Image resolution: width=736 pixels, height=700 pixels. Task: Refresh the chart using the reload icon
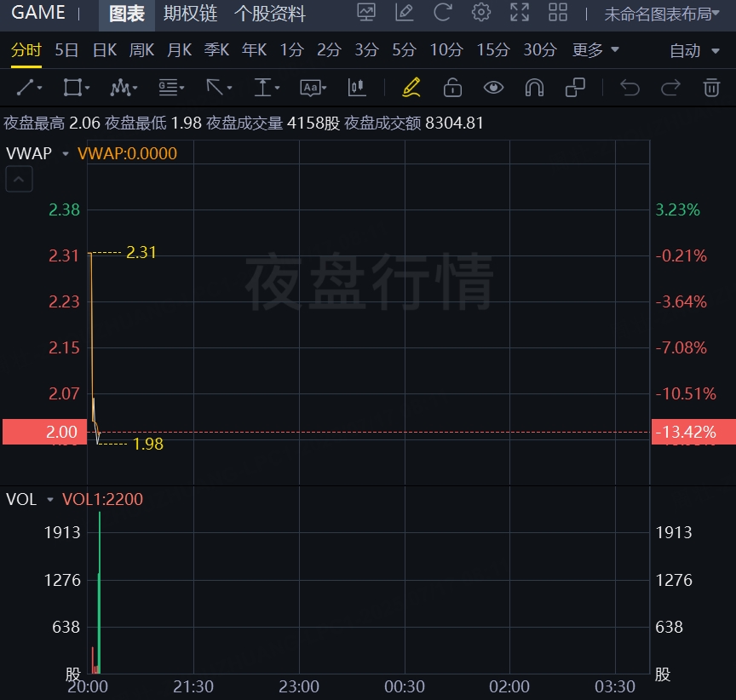tap(442, 13)
